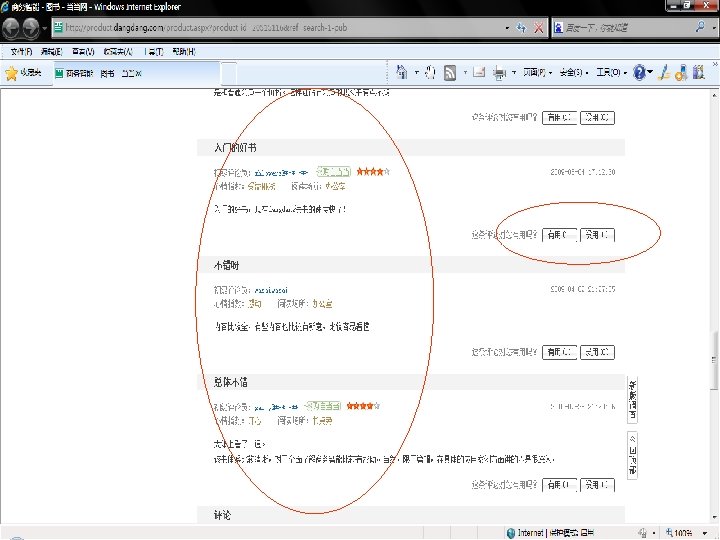Open reviewer profile link in 入门的好书 review
720x540 pixels.
tap(281, 173)
